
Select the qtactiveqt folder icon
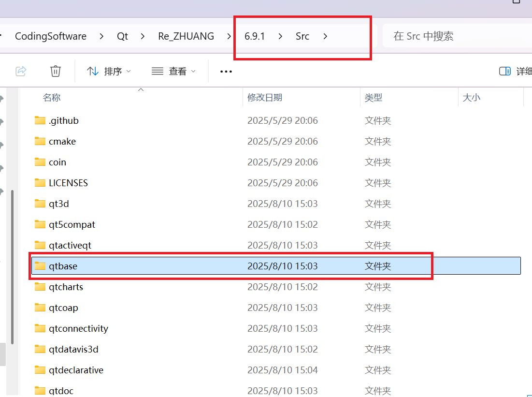click(40, 245)
